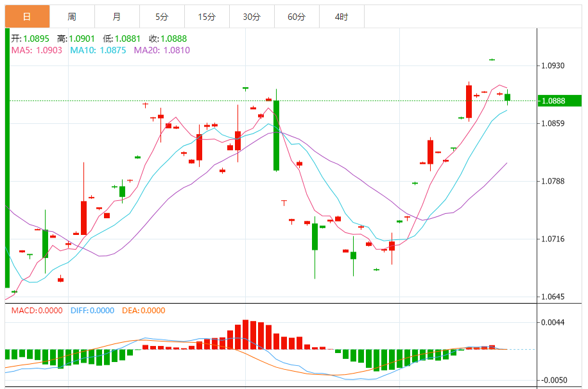The height and width of the screenshot is (389, 588).
Task: Switch to the 5分 timeframe tab
Action: [x=162, y=17]
